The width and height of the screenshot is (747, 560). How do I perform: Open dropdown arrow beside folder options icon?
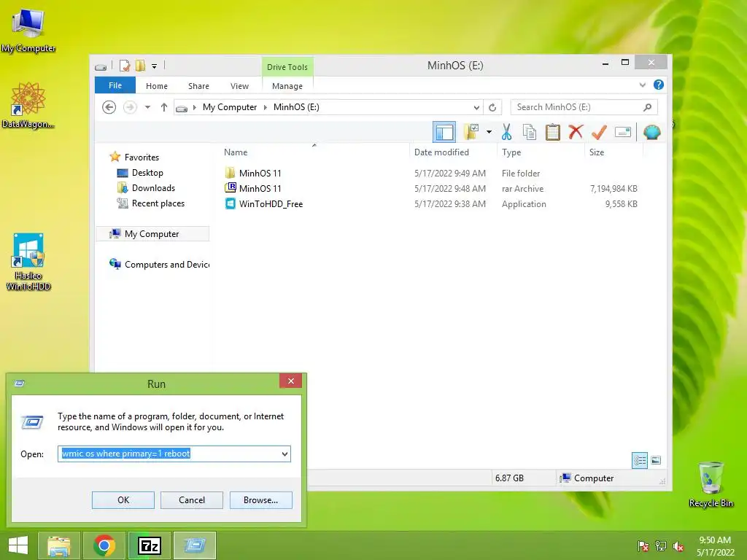coord(489,132)
